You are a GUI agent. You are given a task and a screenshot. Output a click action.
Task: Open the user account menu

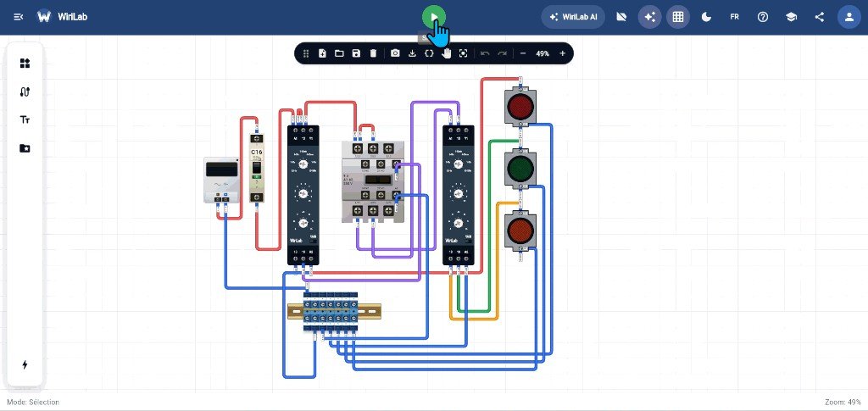[x=849, y=17]
